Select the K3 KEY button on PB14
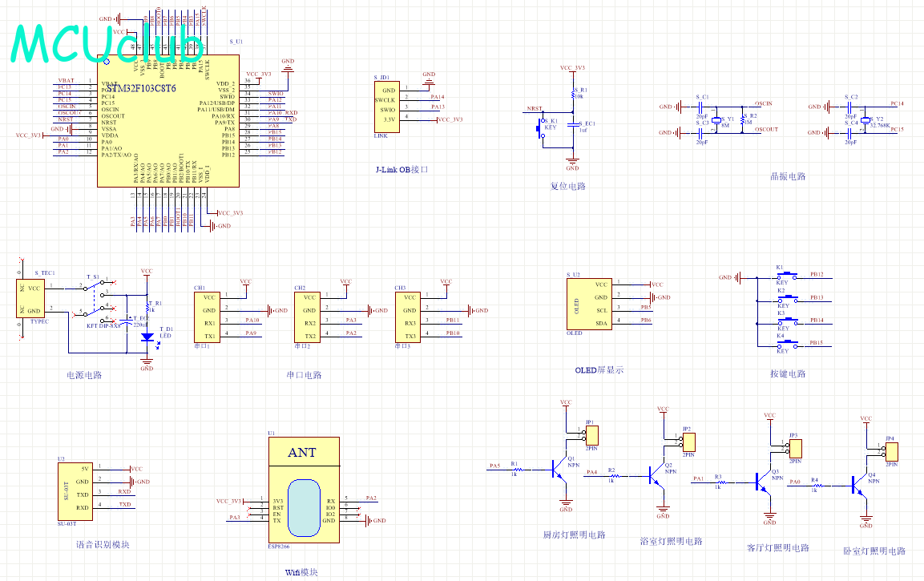Image resolution: width=924 pixels, height=581 pixels. [787, 321]
